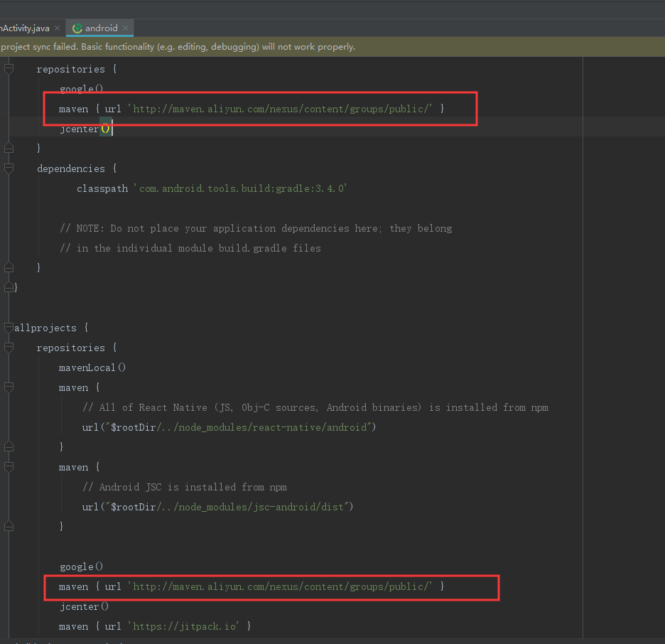Screen dimensions: 665x644
Task: Click the project sync failed notification banner
Action: [x=332, y=47]
